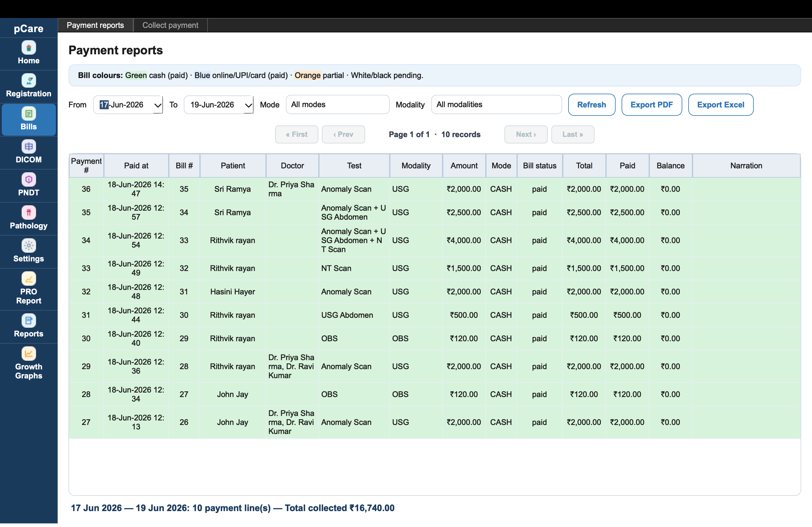The width and height of the screenshot is (812, 527).
Task: Click the Modality column header
Action: 416,165
